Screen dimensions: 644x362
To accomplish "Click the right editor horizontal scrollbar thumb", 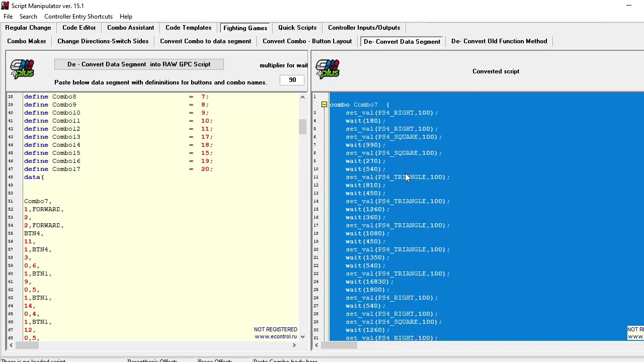I will pyautogui.click(x=339, y=345).
